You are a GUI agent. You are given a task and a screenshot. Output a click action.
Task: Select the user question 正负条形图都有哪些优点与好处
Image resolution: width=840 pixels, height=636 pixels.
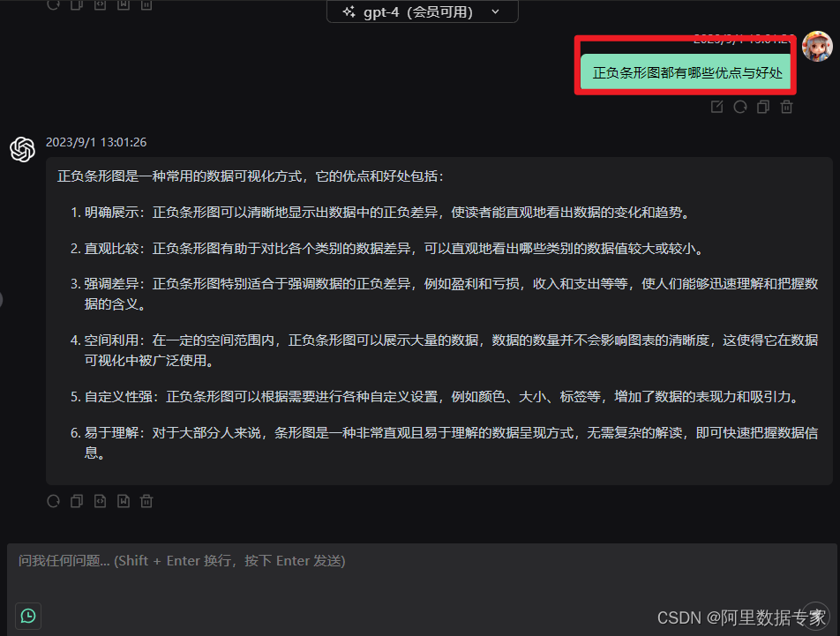686,71
